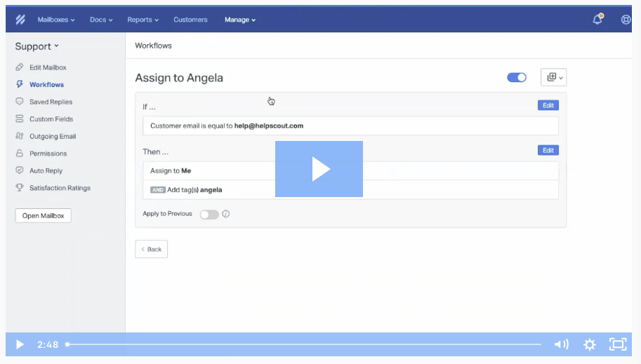Expand the Mailboxes dropdown menu
The width and height of the screenshot is (641, 364).
point(56,20)
